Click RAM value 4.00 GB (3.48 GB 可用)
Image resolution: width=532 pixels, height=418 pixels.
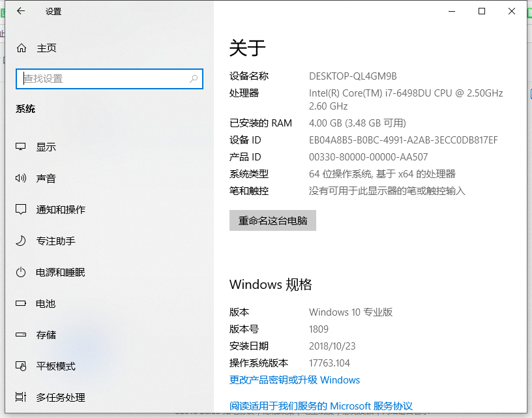357,123
